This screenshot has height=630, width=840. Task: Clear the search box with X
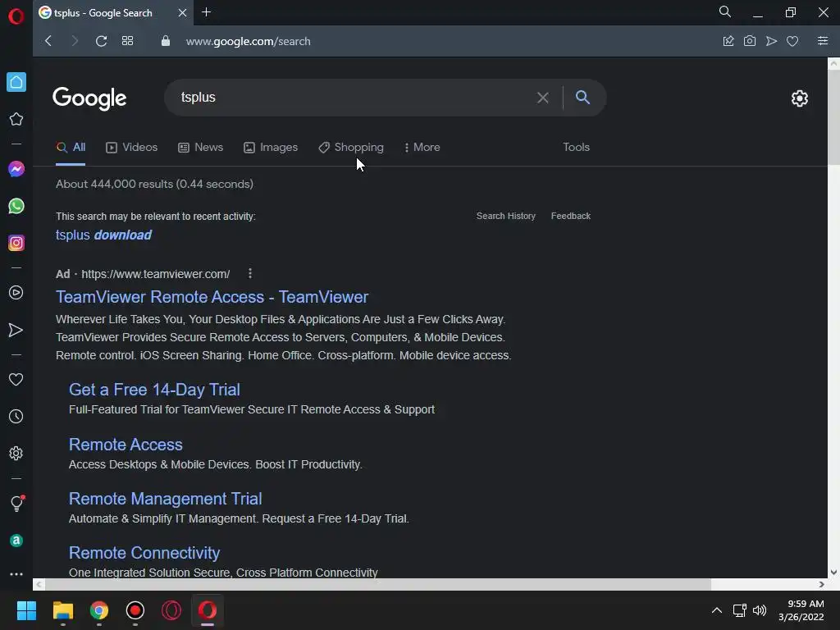tap(543, 98)
